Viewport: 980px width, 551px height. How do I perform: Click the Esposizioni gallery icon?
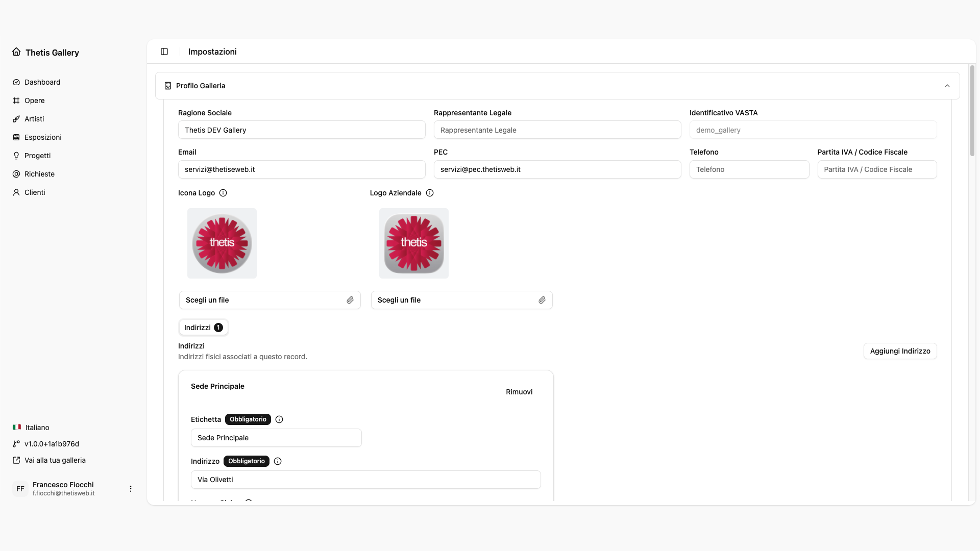coord(16,137)
